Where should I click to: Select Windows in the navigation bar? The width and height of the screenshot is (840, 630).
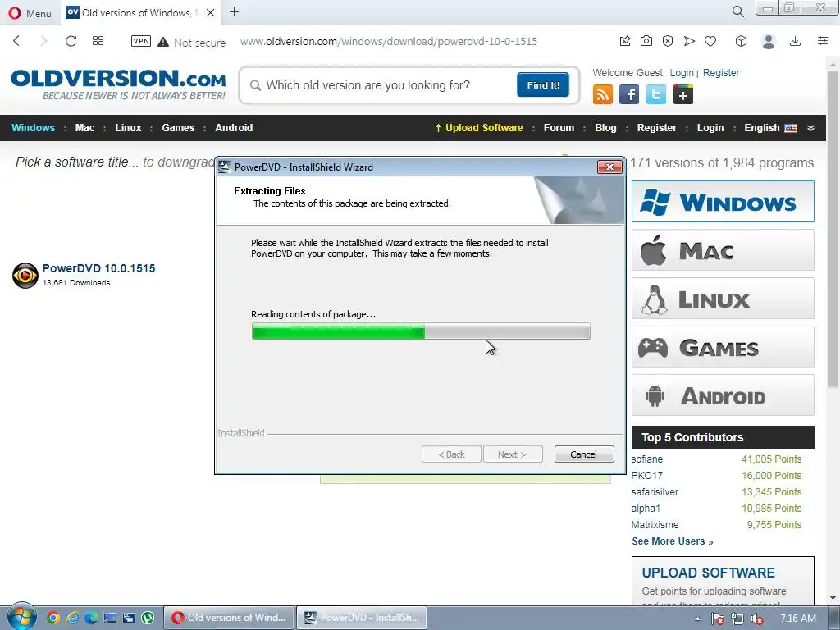pos(33,127)
